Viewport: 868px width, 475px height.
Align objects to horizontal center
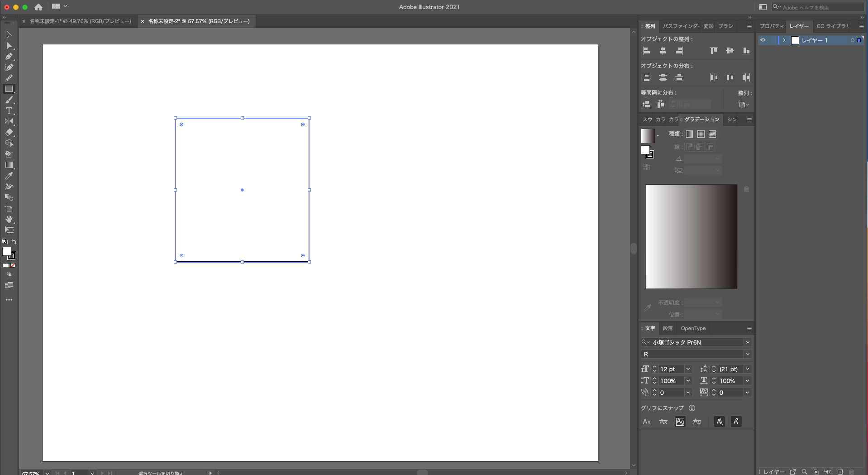(663, 51)
